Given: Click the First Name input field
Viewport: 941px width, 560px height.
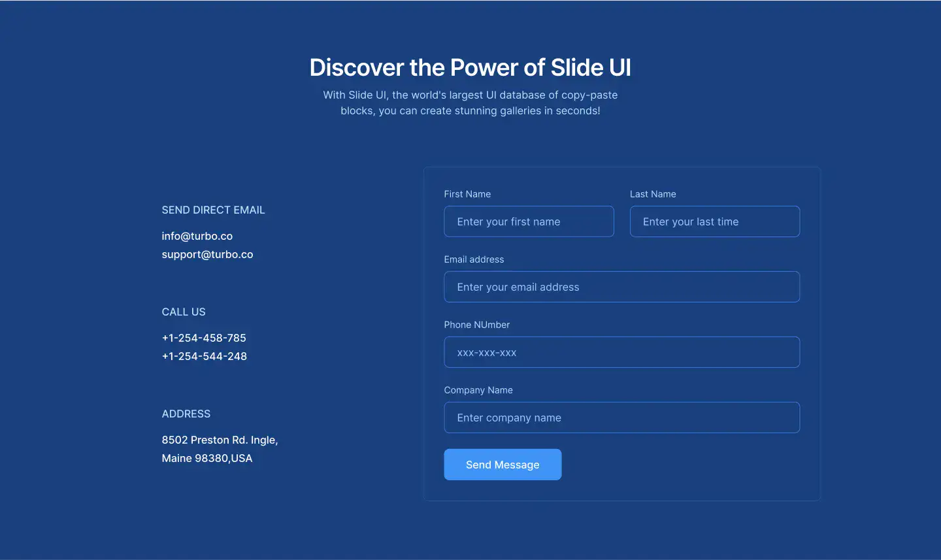Looking at the screenshot, I should pos(529,222).
